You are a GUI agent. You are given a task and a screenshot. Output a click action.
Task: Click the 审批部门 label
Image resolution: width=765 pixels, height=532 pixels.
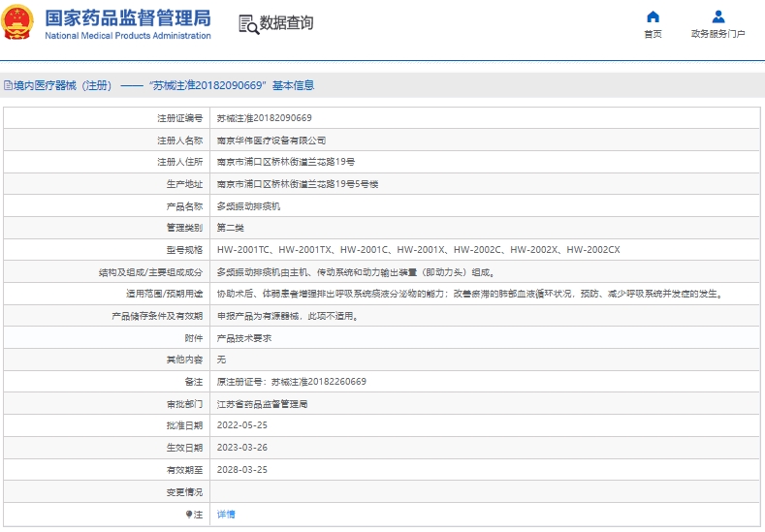tap(184, 404)
